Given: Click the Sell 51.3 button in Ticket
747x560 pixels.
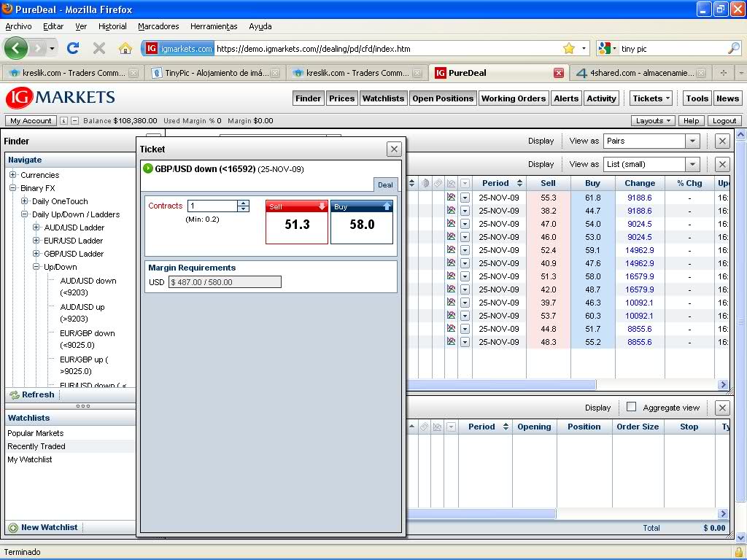Looking at the screenshot, I should pyautogui.click(x=297, y=222).
